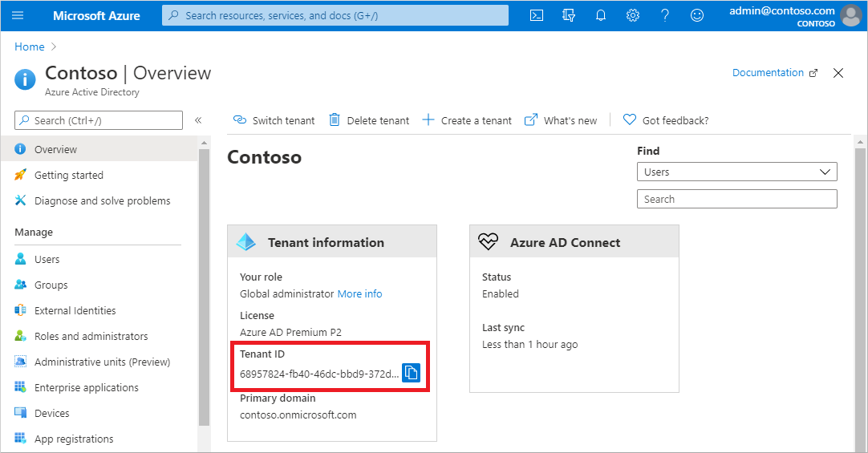The width and height of the screenshot is (868, 453).
Task: Open the Cloud Shell icon
Action: (537, 15)
